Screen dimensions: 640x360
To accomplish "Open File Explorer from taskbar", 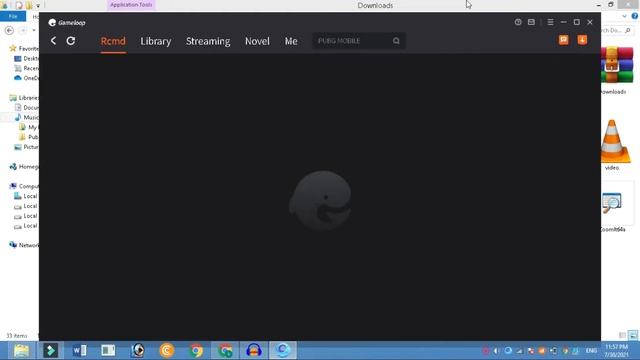I will [x=21, y=350].
